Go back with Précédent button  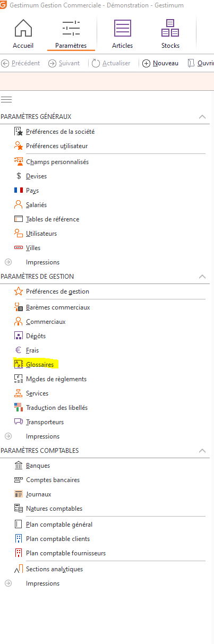point(21,63)
